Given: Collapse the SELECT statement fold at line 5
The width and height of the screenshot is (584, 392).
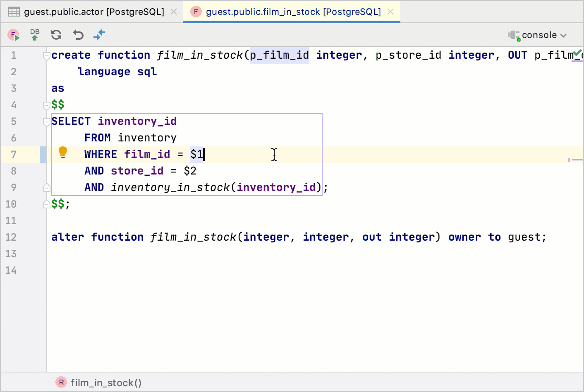Looking at the screenshot, I should coord(46,121).
